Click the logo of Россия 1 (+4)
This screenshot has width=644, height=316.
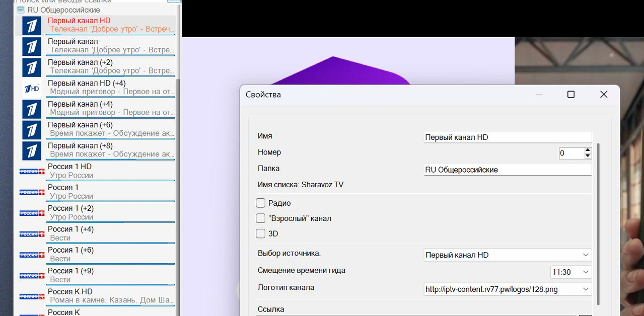point(32,234)
